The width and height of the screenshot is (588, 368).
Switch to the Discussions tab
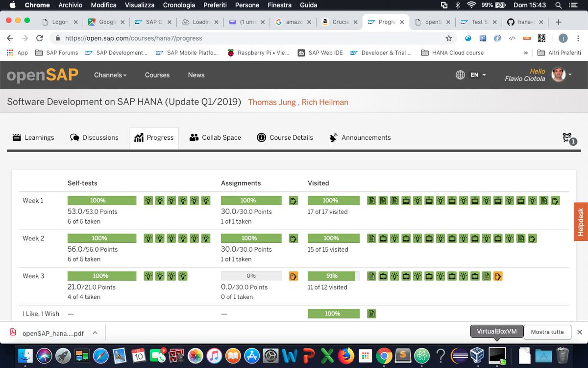94,138
